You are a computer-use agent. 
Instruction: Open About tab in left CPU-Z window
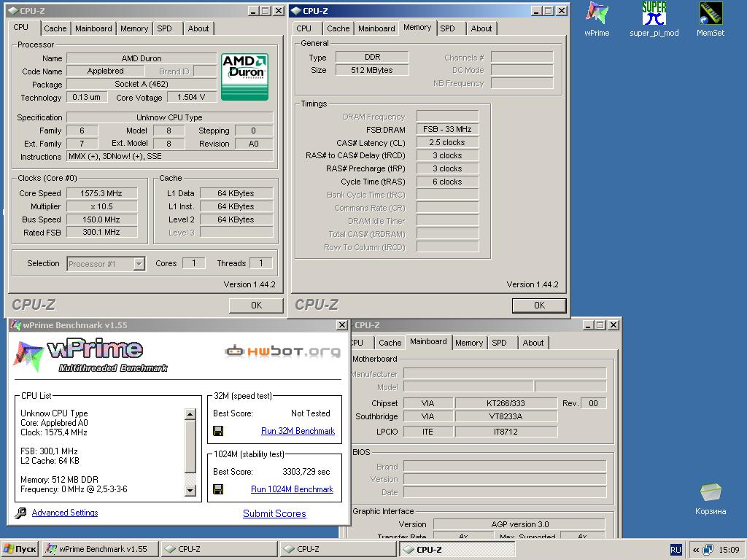click(x=198, y=28)
